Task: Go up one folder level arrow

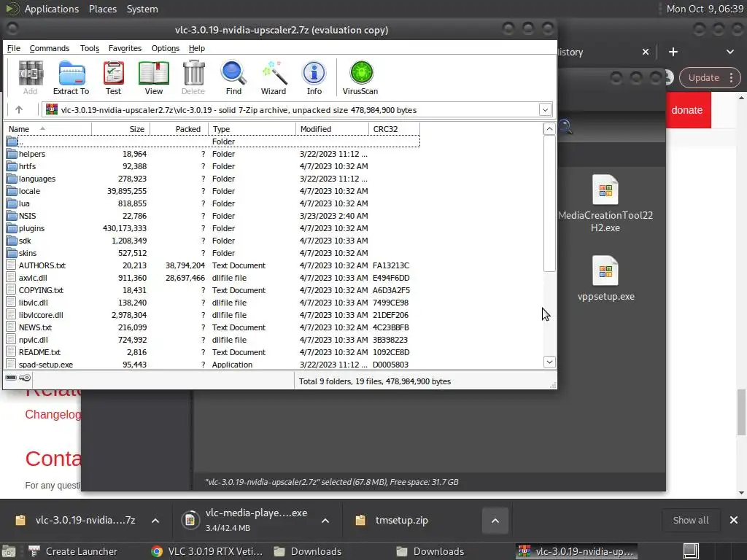Action: 19,109
